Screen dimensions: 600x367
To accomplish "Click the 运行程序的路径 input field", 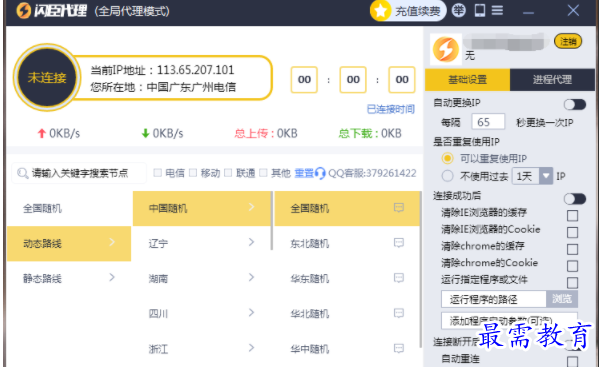I will point(494,299).
